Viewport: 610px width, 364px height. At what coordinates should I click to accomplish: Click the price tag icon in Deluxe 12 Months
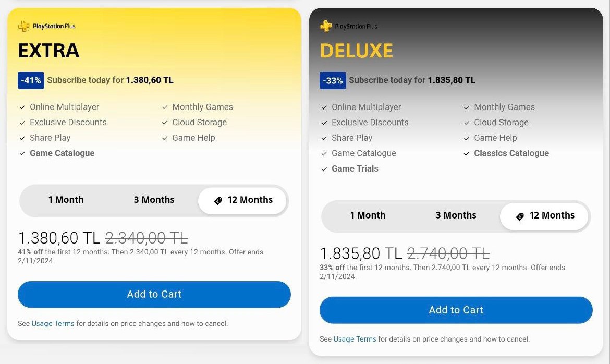coord(520,216)
